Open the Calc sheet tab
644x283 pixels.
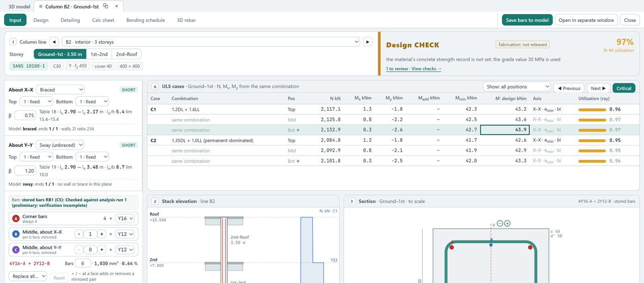[x=103, y=20]
